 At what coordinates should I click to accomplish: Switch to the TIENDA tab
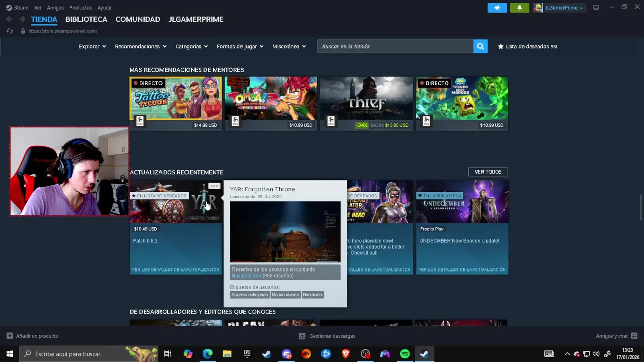coord(44,19)
